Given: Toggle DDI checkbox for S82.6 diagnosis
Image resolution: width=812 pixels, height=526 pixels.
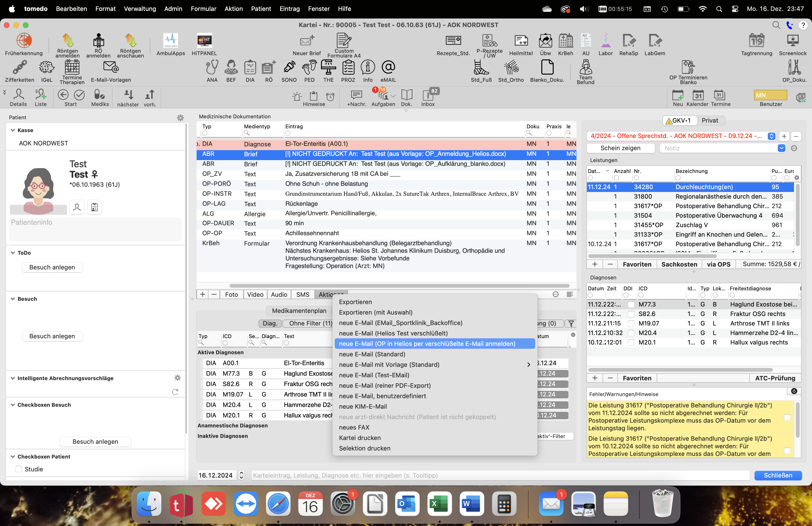Looking at the screenshot, I should coord(631,314).
